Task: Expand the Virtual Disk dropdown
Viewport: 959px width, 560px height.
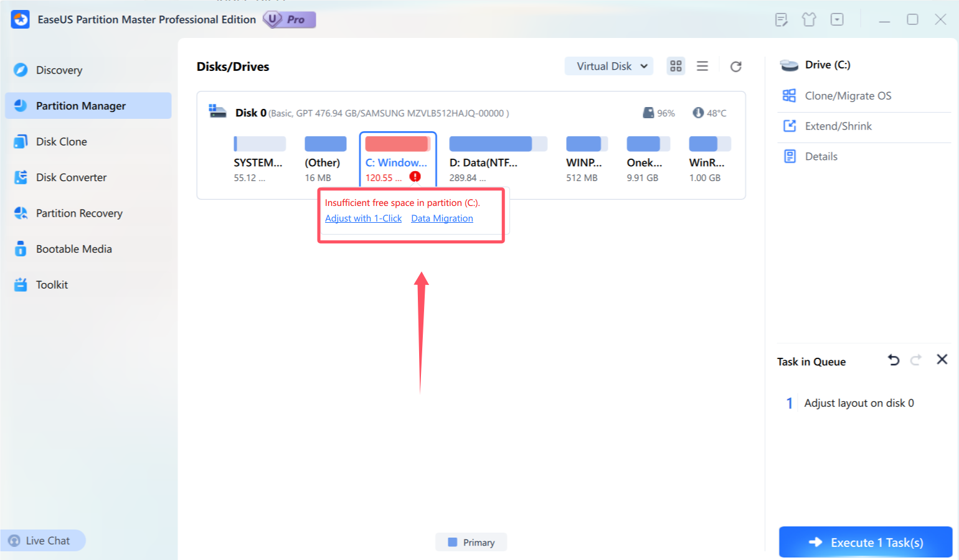Action: point(609,66)
